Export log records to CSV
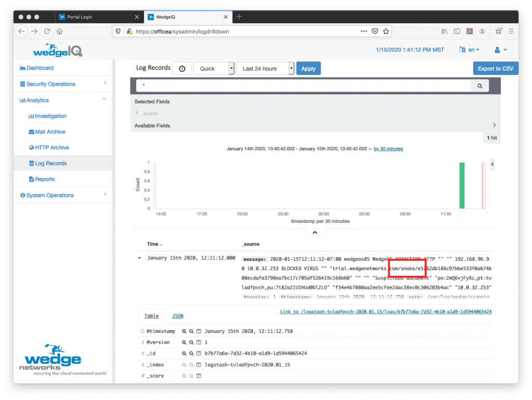This screenshot has height=400, width=532. tap(495, 69)
